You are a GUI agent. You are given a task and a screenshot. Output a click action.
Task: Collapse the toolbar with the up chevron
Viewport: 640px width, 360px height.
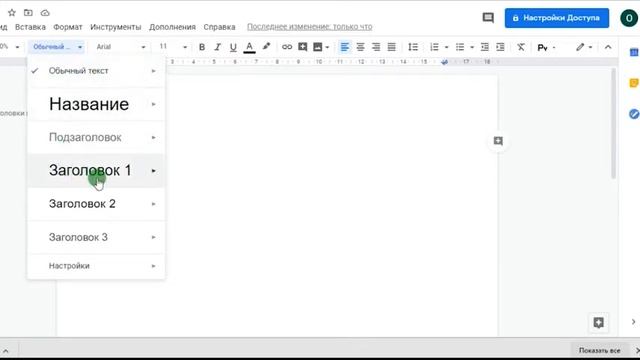pyautogui.click(x=608, y=47)
